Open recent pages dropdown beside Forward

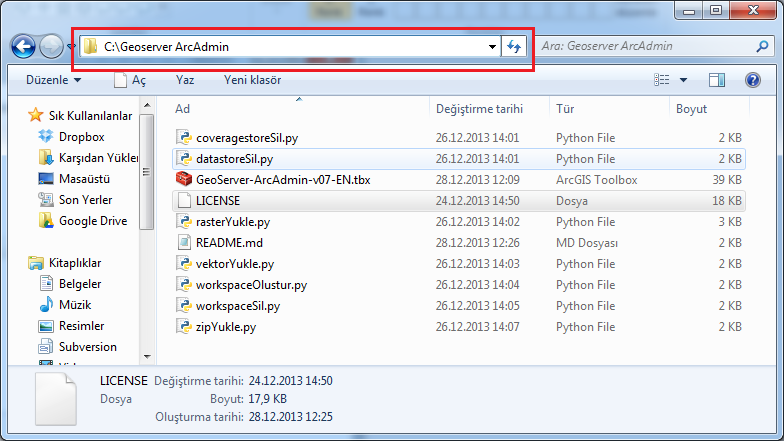click(x=72, y=46)
